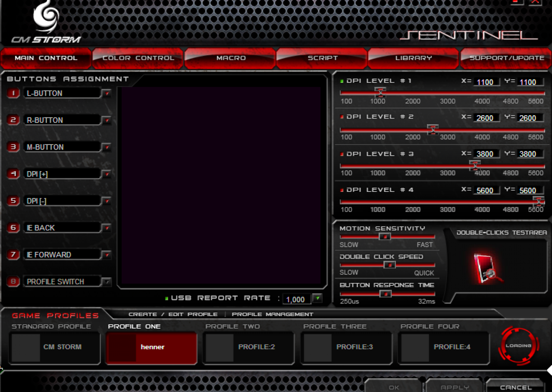Click the DPI Level #4 X value field
This screenshot has width=552, height=392.
click(486, 190)
